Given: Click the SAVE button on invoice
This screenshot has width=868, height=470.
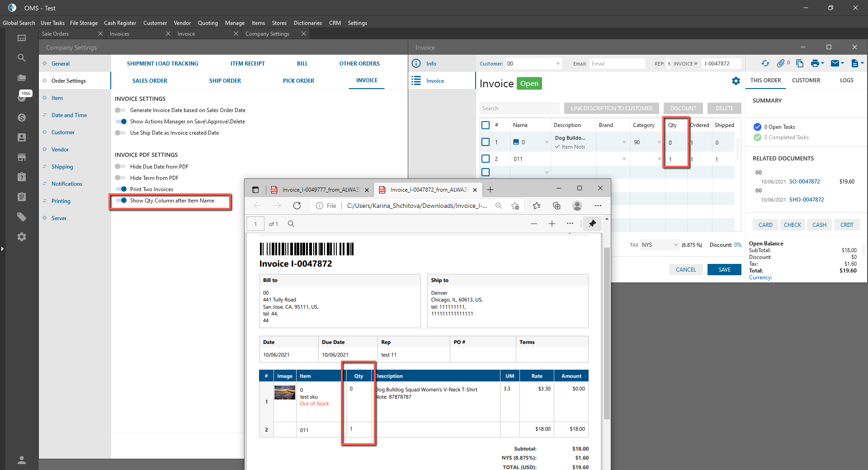Looking at the screenshot, I should point(724,270).
